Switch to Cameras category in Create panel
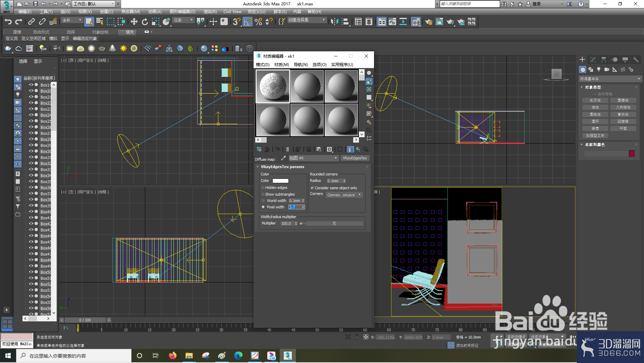The width and height of the screenshot is (644, 363). point(607,69)
